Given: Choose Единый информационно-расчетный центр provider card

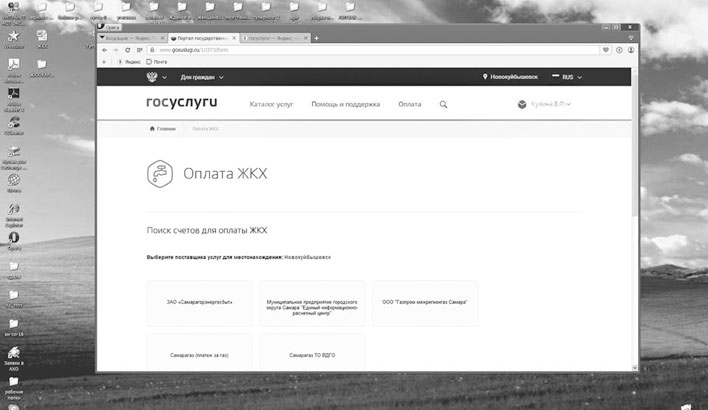Looking at the screenshot, I should coord(312,303).
